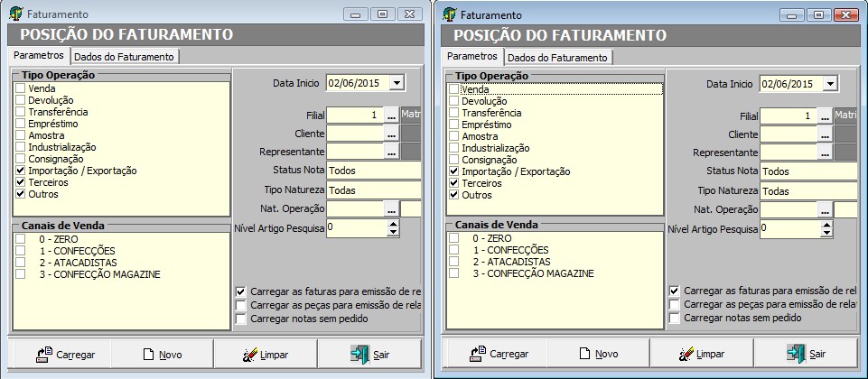The image size is (868, 379).
Task: Switch to the Dados do Faturamento tab in the right window
Action: click(557, 58)
